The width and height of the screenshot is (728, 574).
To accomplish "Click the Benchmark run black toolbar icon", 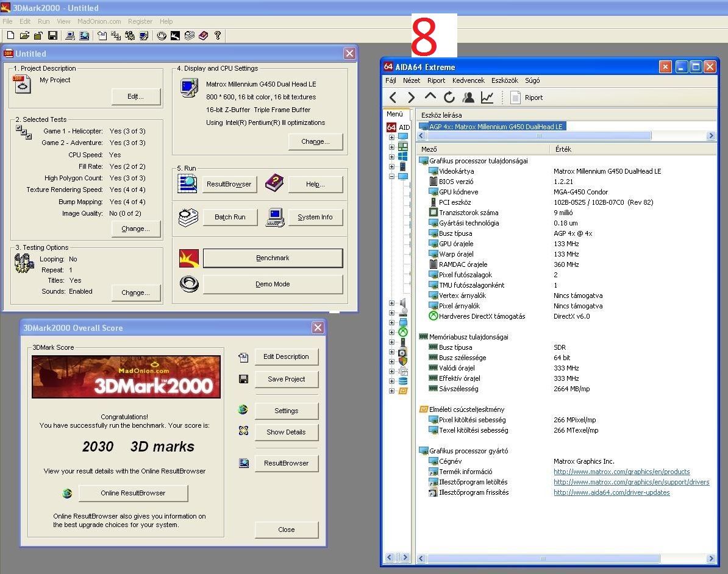I will [x=175, y=35].
